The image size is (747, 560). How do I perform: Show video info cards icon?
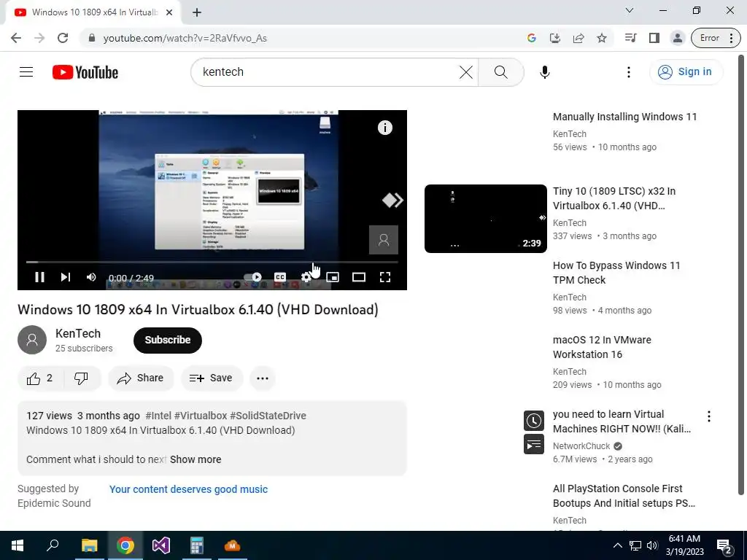coord(385,128)
